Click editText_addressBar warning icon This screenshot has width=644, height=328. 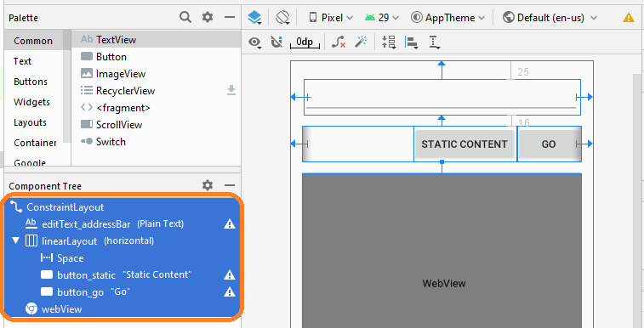[229, 223]
